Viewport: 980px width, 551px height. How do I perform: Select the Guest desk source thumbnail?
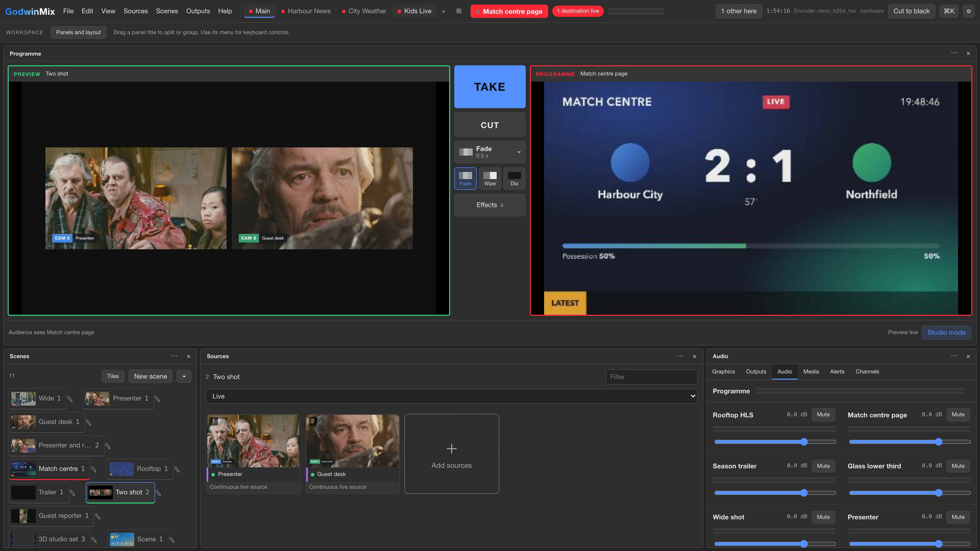pos(352,441)
